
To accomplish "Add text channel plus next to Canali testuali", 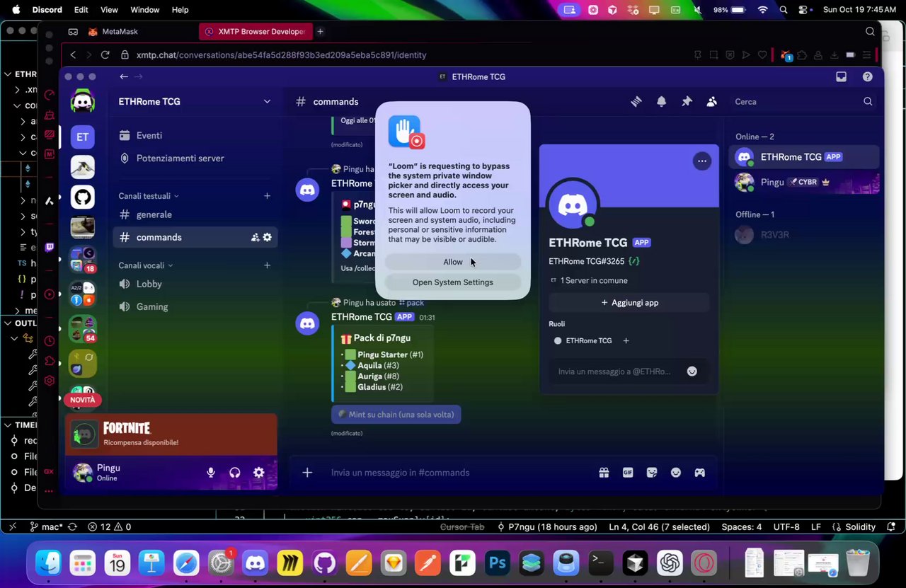I will pyautogui.click(x=267, y=196).
